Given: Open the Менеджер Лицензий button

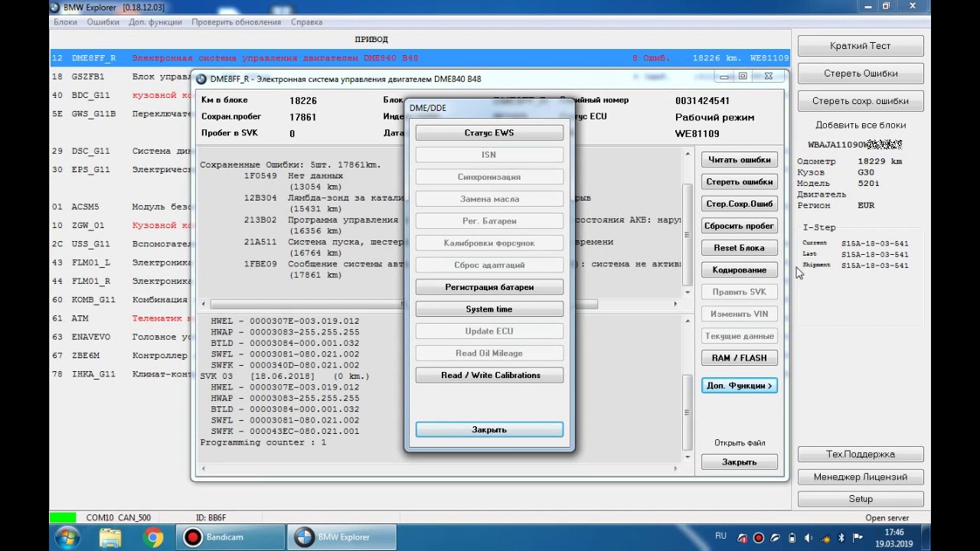Looking at the screenshot, I should (860, 477).
